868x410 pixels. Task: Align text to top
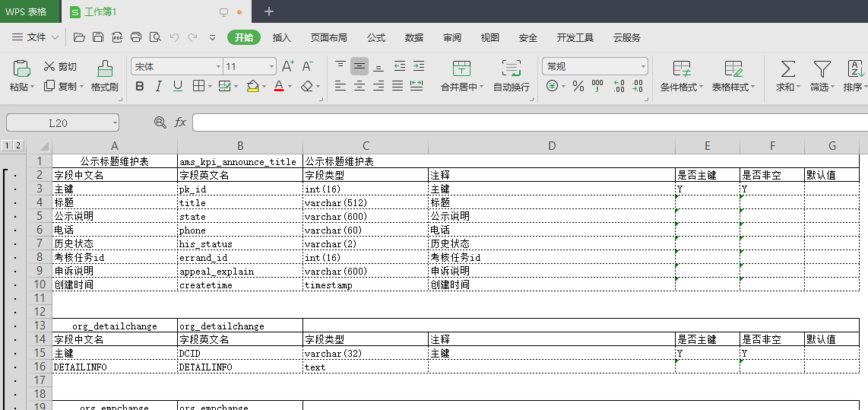(x=341, y=66)
